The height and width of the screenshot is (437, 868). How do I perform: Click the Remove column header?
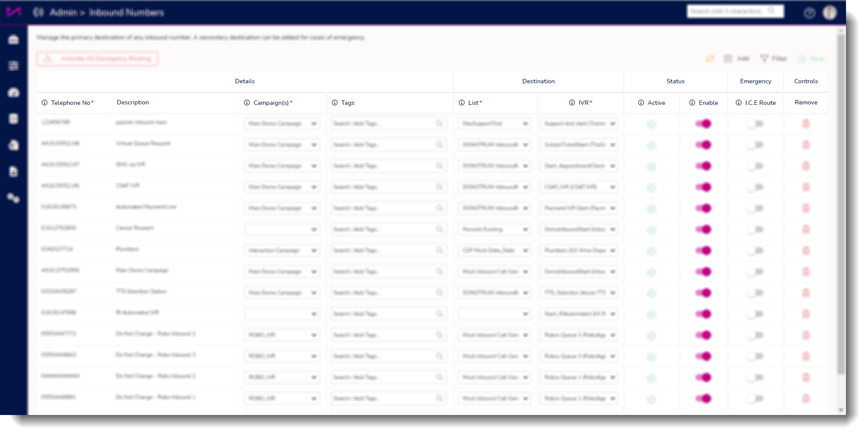coord(806,102)
